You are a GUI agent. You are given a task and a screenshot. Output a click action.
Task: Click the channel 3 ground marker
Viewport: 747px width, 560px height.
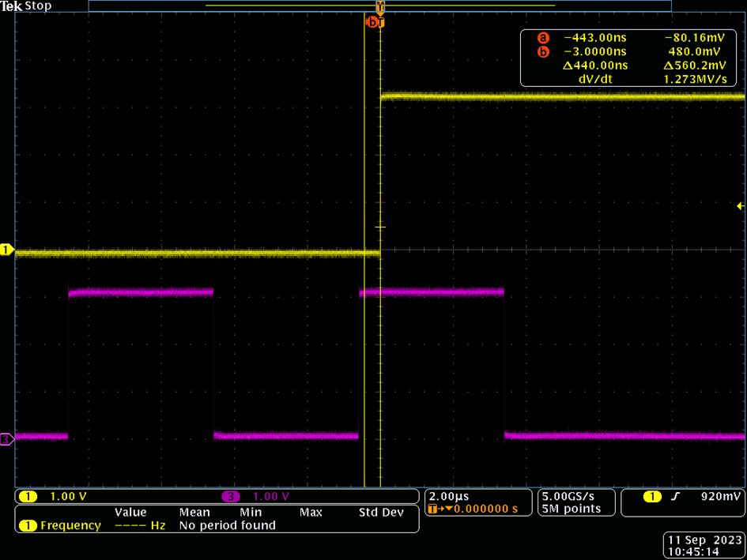click(7, 439)
